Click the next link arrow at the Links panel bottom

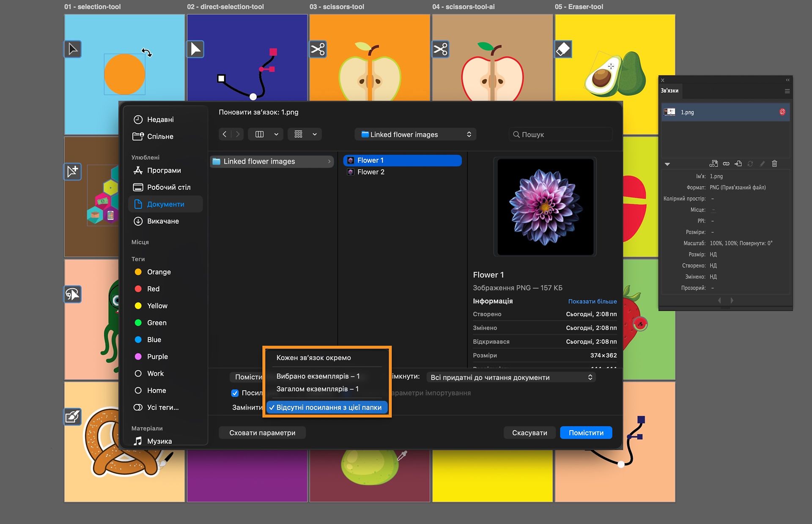coord(732,300)
